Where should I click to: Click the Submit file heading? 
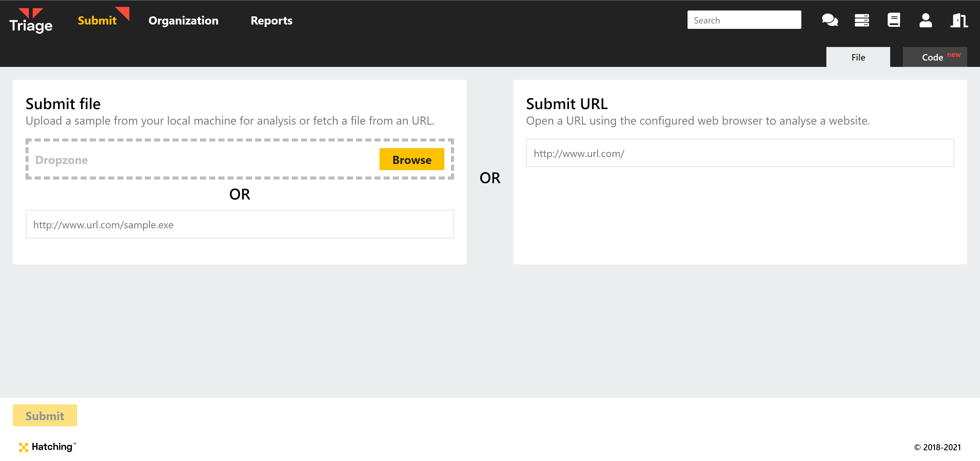(63, 104)
